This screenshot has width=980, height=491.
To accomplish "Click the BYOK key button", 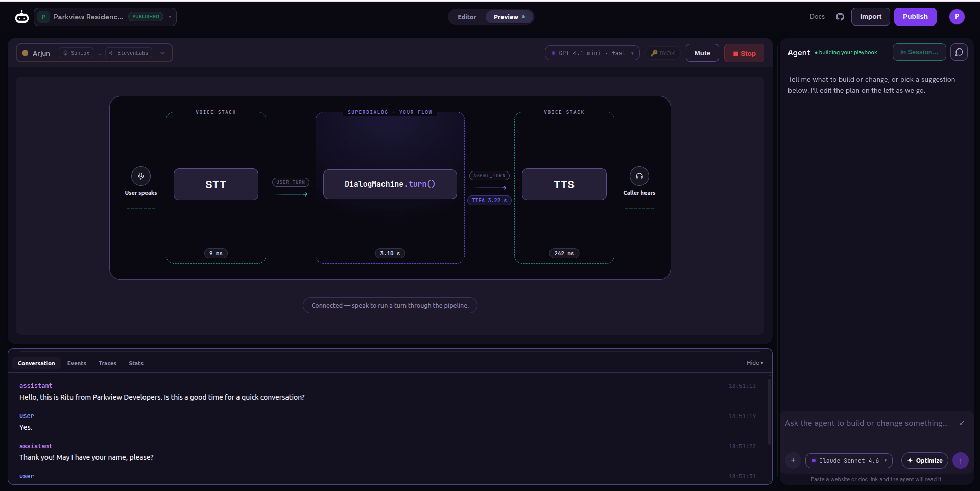I will pos(663,53).
